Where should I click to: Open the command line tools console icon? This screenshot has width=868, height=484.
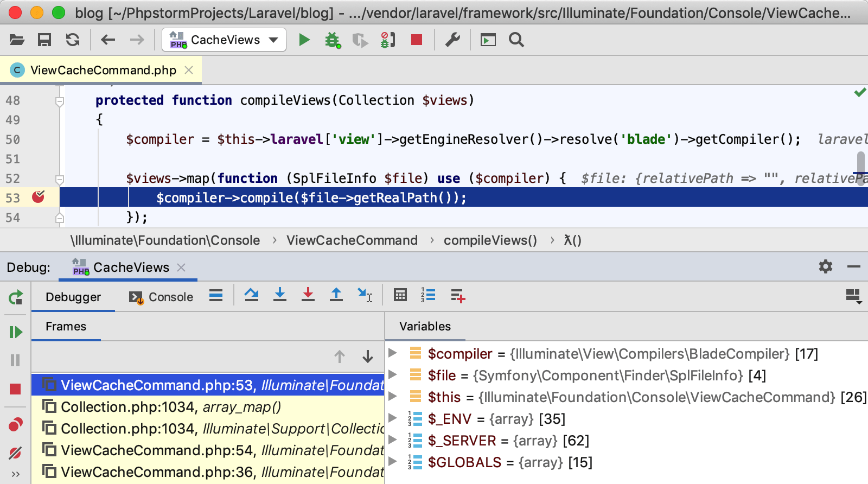[x=488, y=40]
